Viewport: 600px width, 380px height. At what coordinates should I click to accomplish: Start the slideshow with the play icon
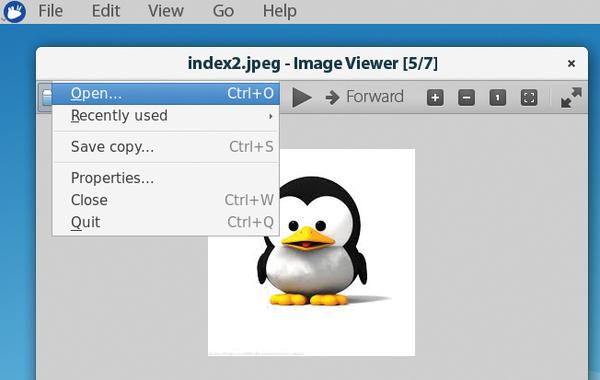(x=302, y=97)
